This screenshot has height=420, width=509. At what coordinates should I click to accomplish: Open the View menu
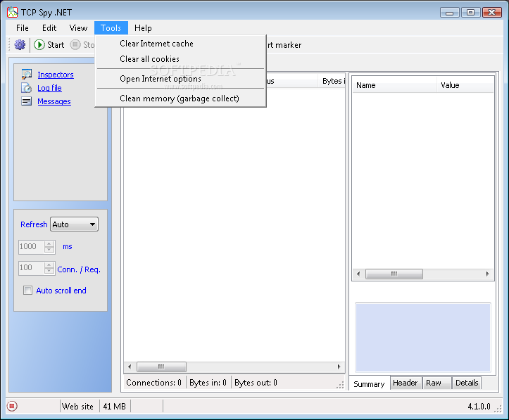click(x=78, y=28)
